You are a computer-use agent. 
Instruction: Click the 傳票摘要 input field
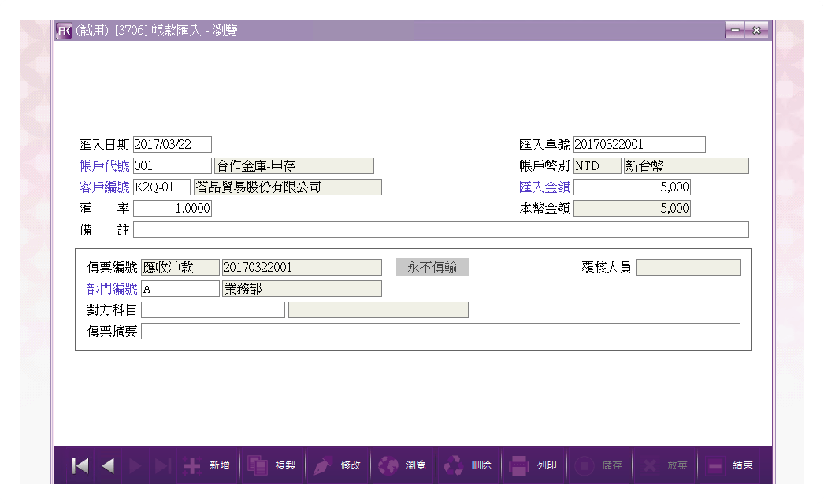point(440,331)
